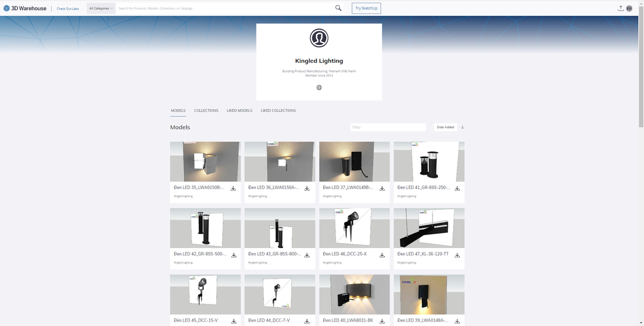Open the user account icon
This screenshot has width=644, height=326.
click(630, 8)
